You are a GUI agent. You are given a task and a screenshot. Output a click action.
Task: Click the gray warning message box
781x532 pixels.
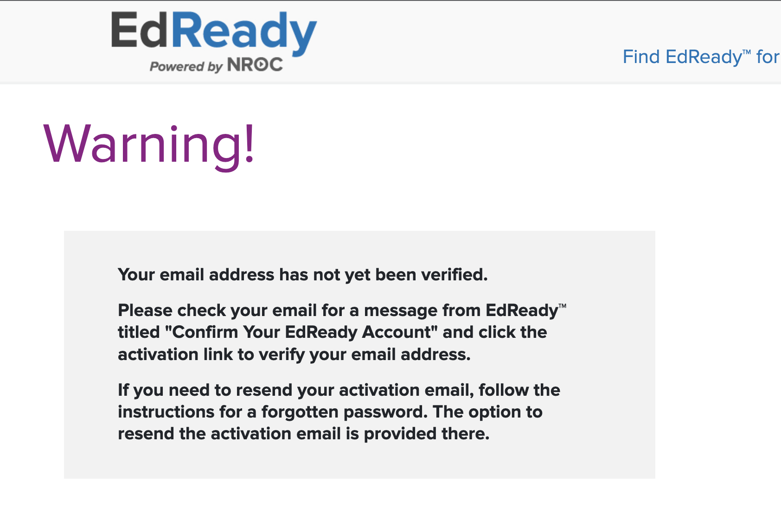click(x=359, y=355)
